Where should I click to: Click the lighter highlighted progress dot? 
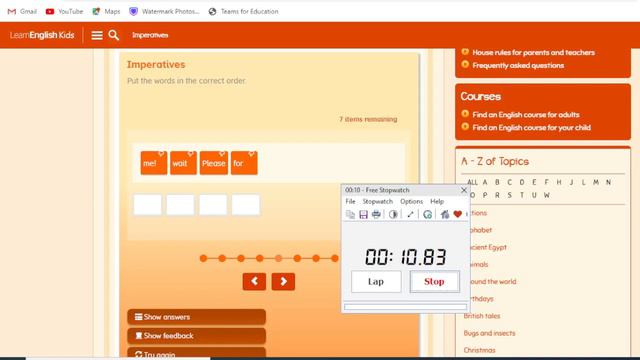[x=278, y=258]
